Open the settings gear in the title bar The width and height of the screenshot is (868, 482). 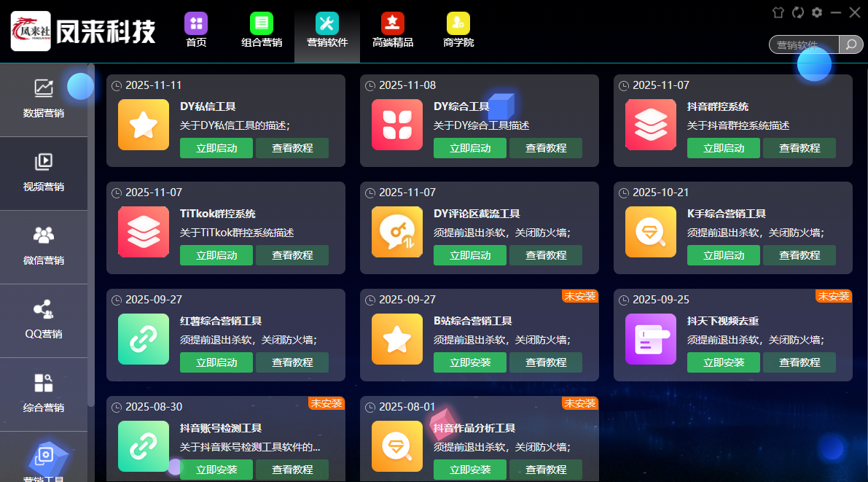coord(817,12)
